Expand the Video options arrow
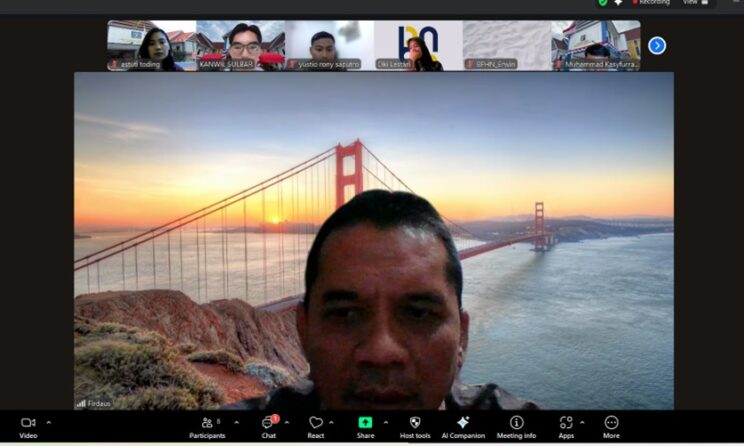744x446 pixels. (x=49, y=422)
